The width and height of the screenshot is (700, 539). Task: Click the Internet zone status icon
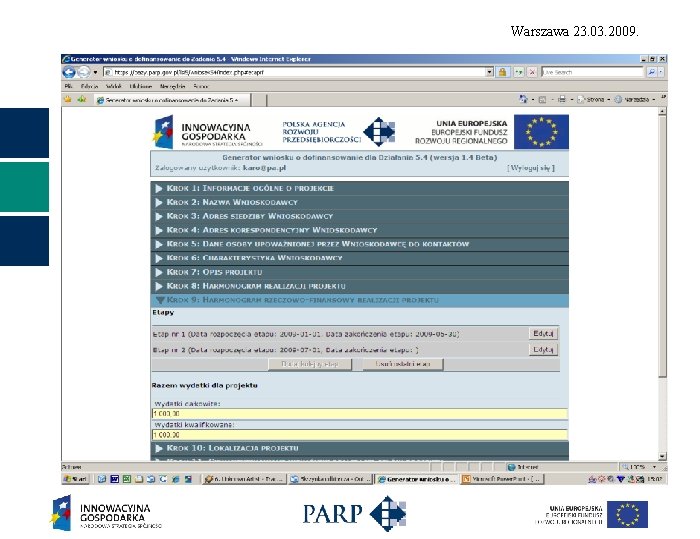(x=512, y=467)
